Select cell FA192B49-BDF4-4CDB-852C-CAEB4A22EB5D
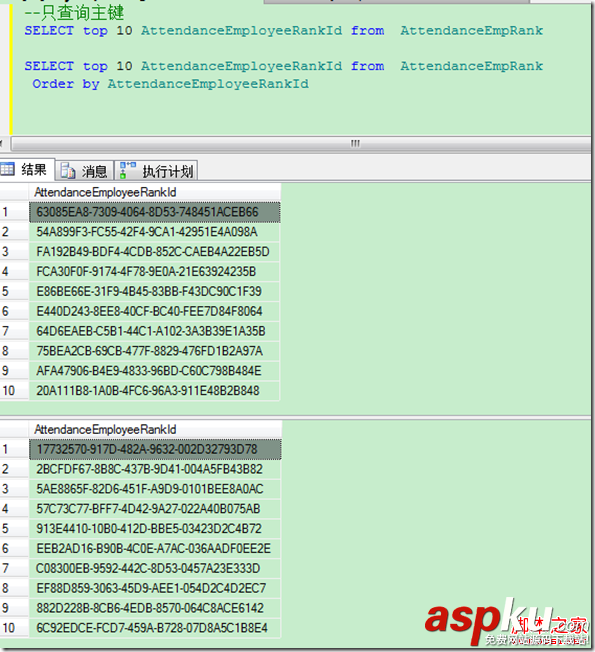 point(154,252)
